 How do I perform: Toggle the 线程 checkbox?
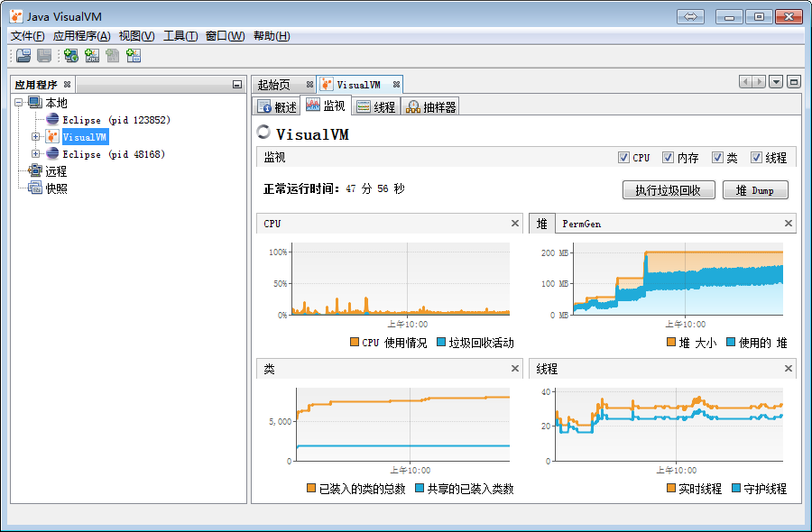click(x=757, y=157)
